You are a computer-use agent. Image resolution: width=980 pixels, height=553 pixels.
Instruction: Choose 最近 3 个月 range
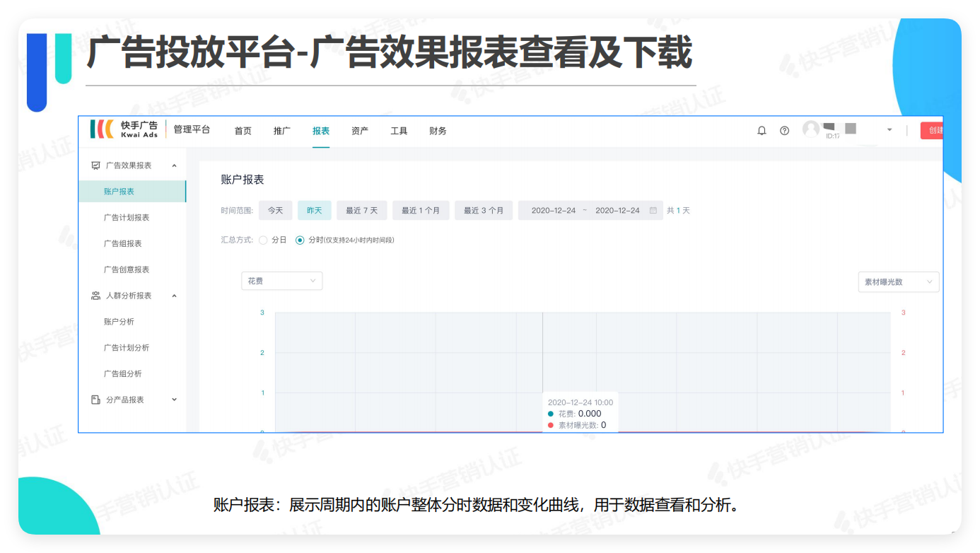484,210
